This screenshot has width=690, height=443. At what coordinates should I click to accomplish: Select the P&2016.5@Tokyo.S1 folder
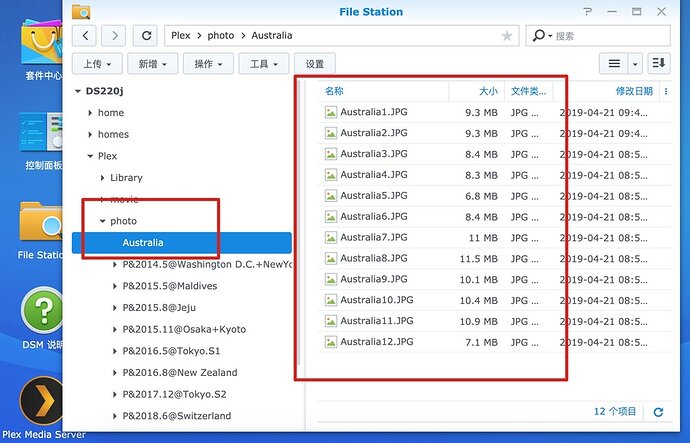pyautogui.click(x=171, y=351)
